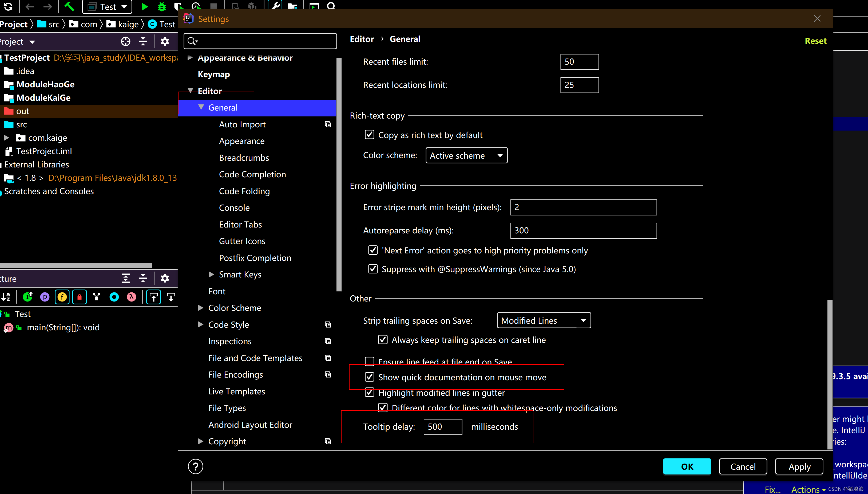Click the Build project hammer icon
Viewport: 868px width, 494px height.
(x=69, y=6)
